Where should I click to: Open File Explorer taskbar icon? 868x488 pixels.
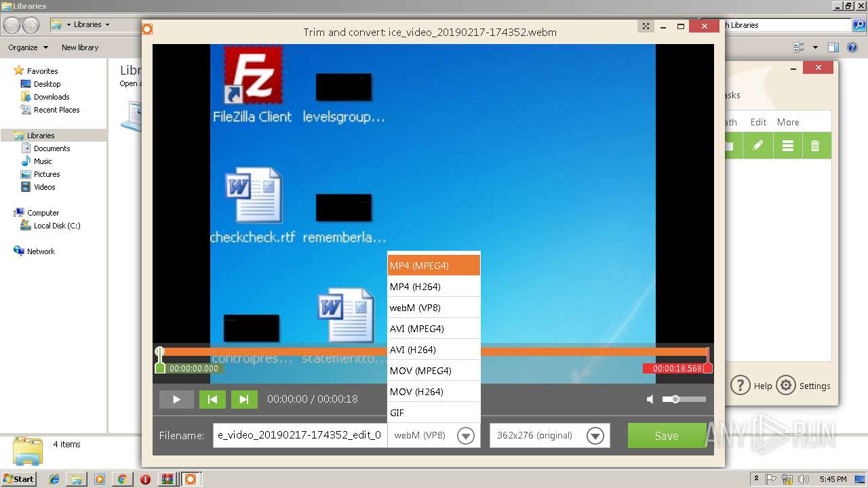point(77,479)
